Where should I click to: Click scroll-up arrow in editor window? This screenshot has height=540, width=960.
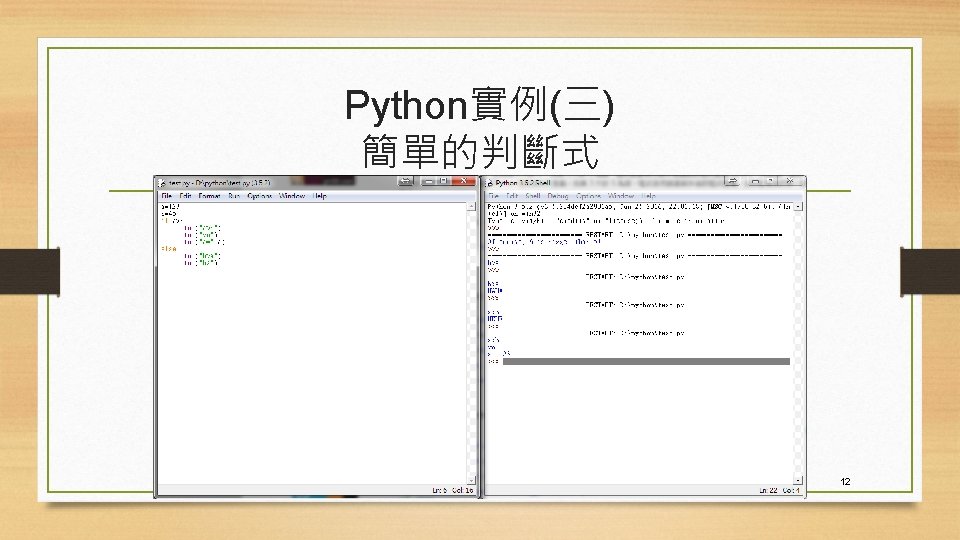[x=471, y=207]
